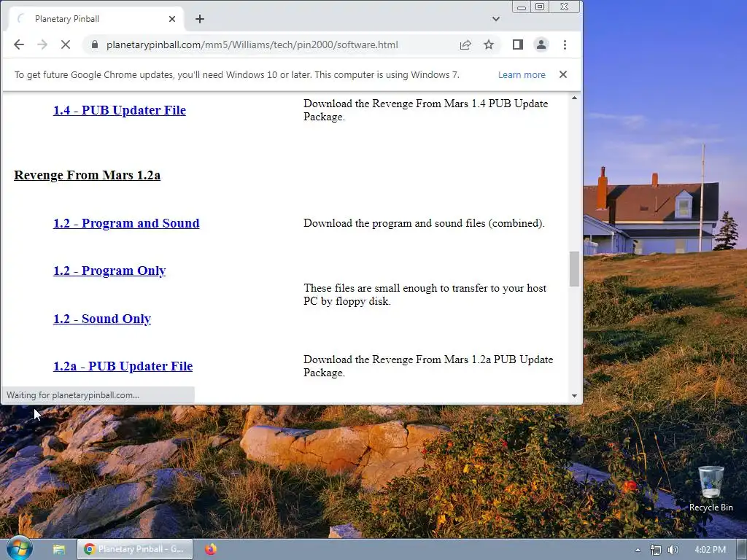
Task: Click the 'small enough to transfer' description text
Action: [x=425, y=295]
